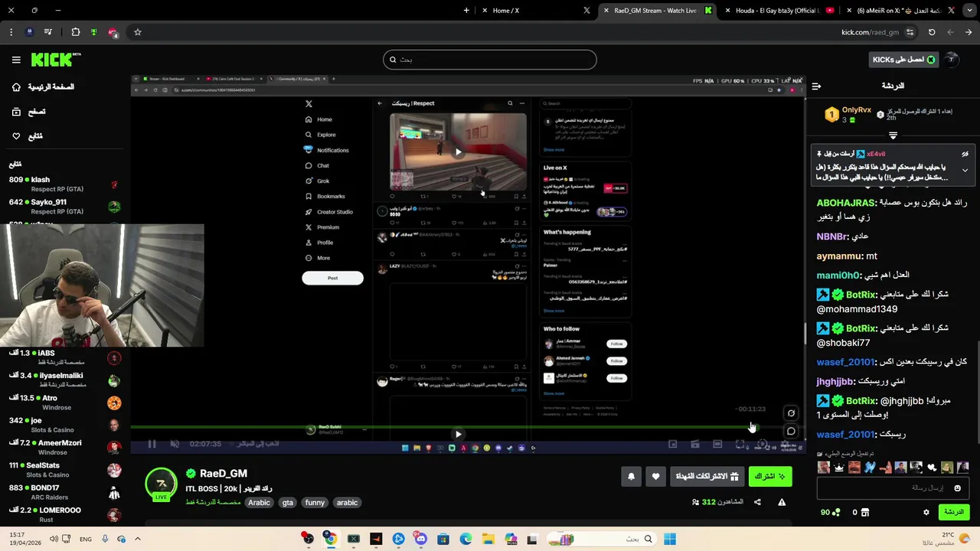Screen dimensions: 980x551
Task: Select the Arabic tag chip
Action: (x=259, y=503)
